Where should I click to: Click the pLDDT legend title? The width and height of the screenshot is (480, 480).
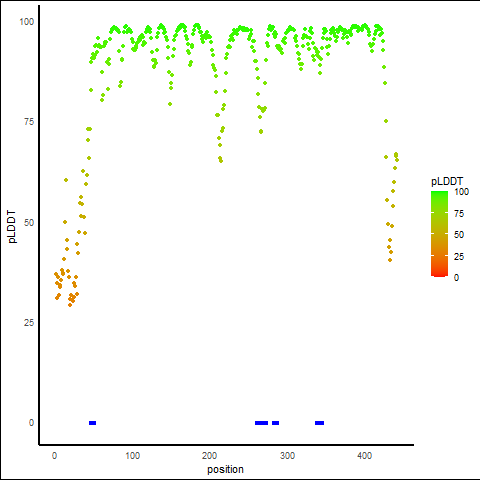click(x=447, y=182)
